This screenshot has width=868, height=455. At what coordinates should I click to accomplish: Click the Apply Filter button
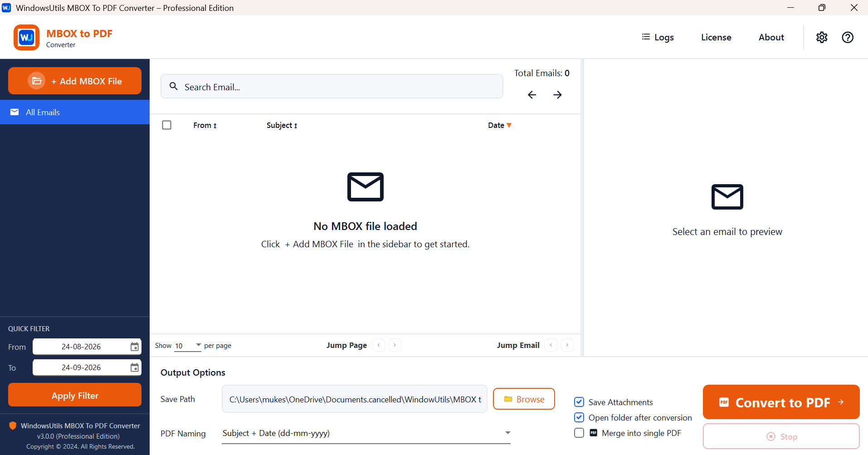tap(75, 395)
